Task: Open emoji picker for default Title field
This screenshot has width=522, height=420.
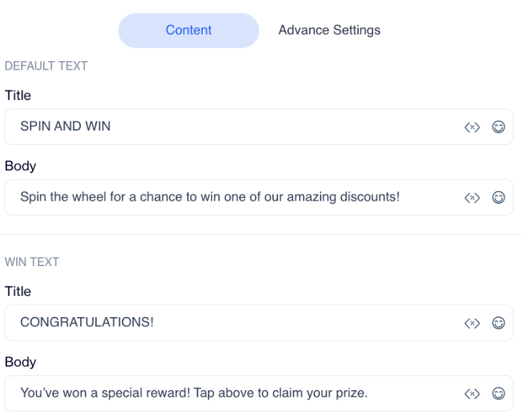Action: [499, 127]
